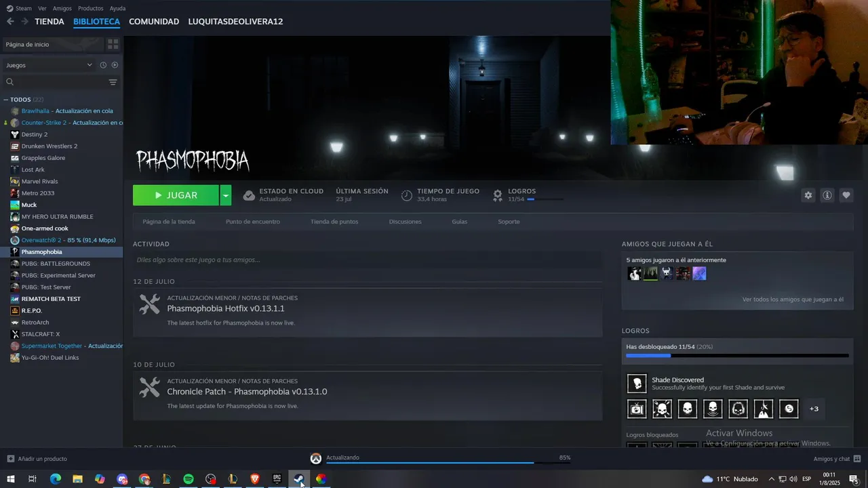Click the cloud status icon
Screen dimensions: 868x488
click(x=249, y=195)
